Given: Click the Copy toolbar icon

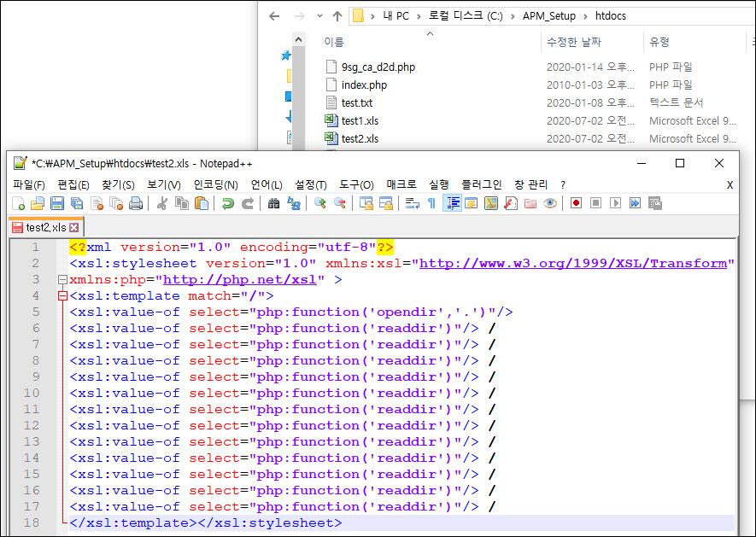Looking at the screenshot, I should point(182,203).
